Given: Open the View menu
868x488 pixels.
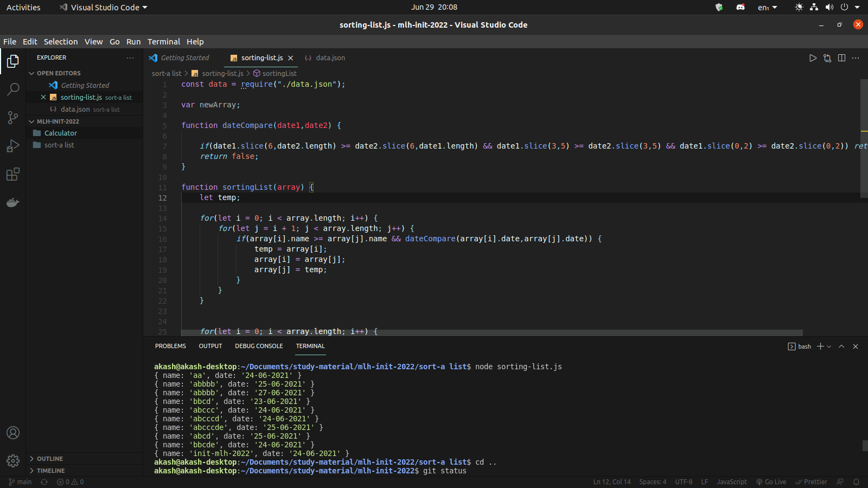Looking at the screenshot, I should pos(93,42).
